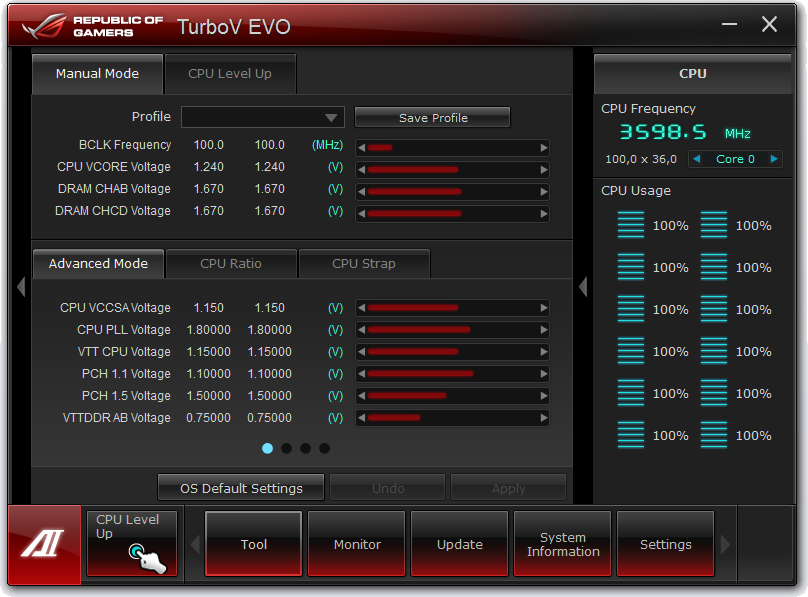Decrease DRAM CHCD Voltage with left arrow

click(362, 214)
